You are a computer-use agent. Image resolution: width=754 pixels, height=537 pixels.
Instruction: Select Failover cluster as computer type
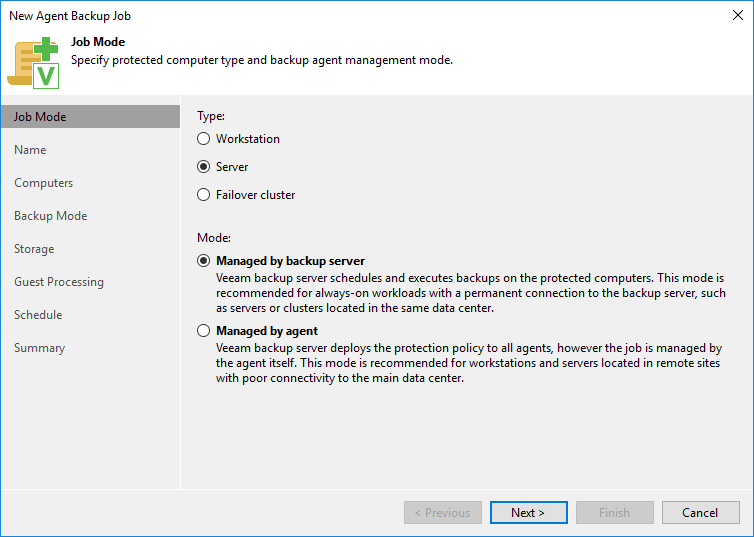pos(204,195)
